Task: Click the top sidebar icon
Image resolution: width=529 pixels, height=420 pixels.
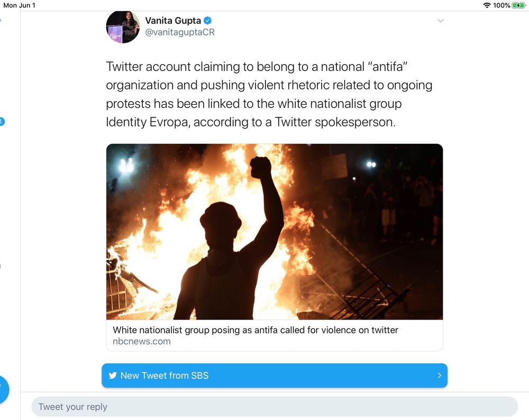Action: (1, 20)
